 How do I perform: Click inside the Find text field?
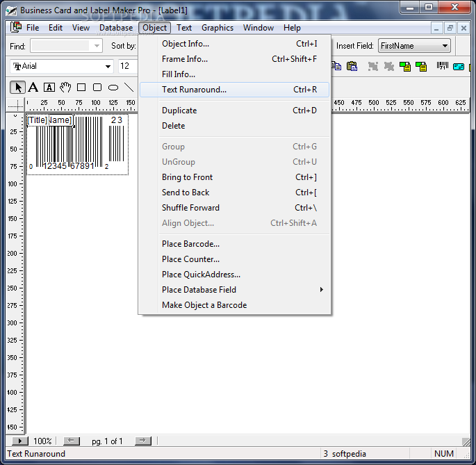pyautogui.click(x=60, y=46)
